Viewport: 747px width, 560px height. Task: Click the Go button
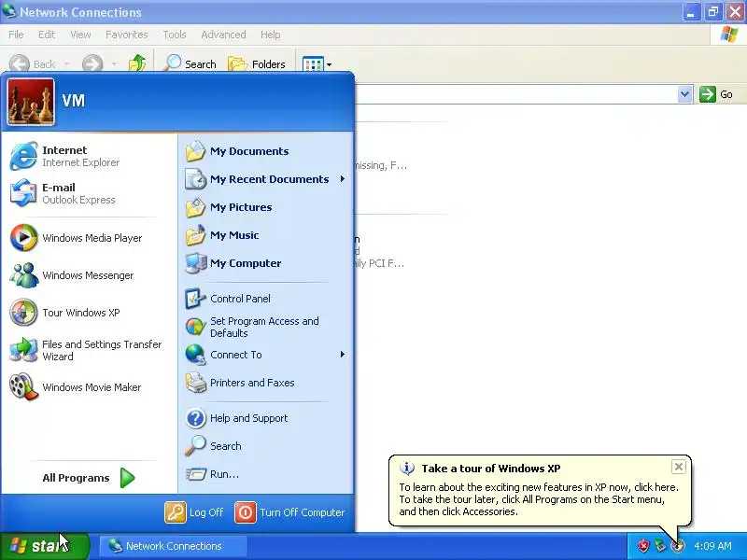(716, 94)
